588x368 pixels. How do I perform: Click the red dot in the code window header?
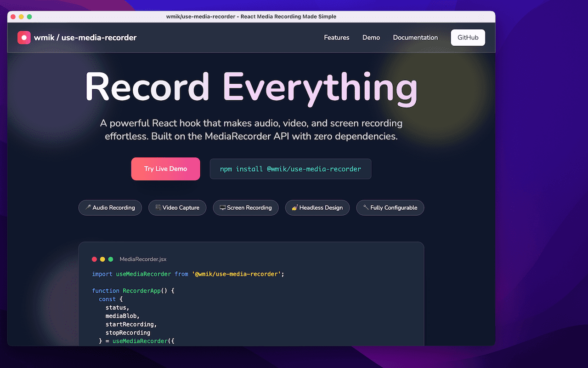point(95,259)
